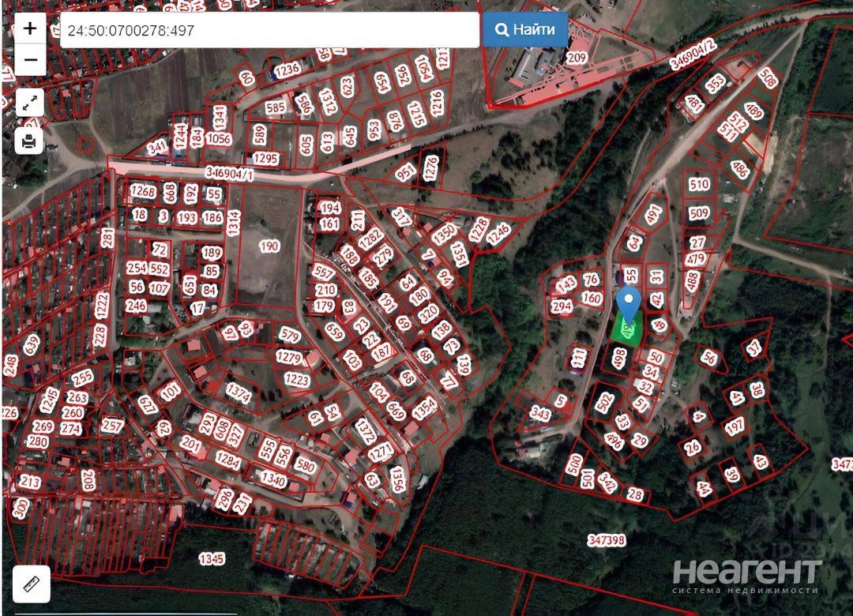
Task: Select parcel labeled 1374
Action: pyautogui.click(x=239, y=393)
